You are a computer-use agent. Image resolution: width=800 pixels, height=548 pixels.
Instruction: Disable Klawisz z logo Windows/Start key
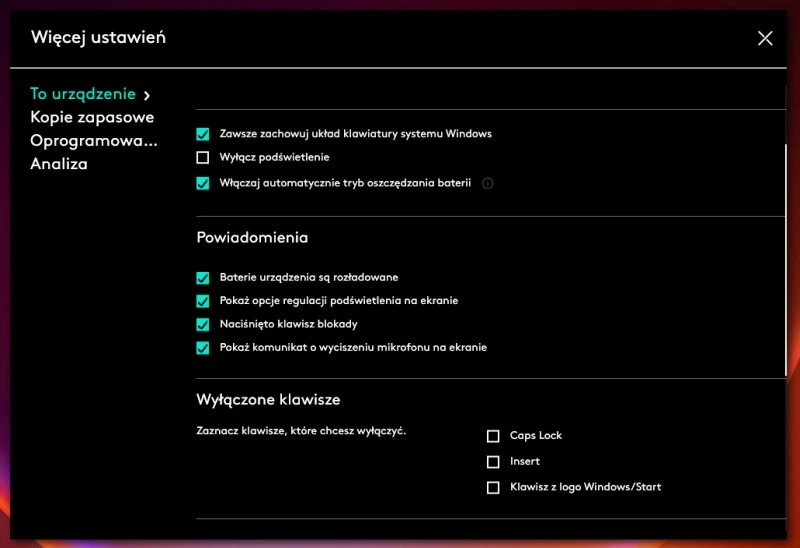(493, 488)
